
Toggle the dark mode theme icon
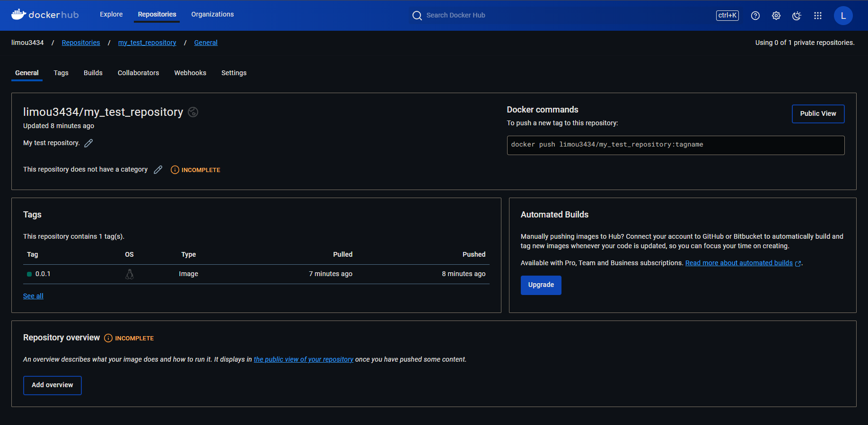pos(797,16)
